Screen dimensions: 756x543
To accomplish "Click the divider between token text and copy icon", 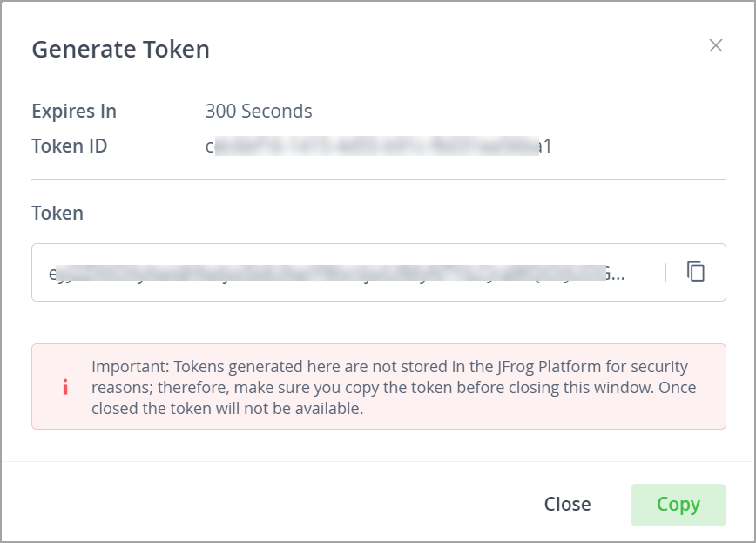I will click(665, 272).
